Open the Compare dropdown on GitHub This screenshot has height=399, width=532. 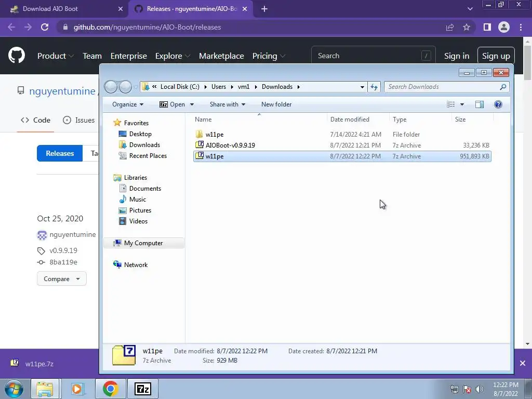coord(61,279)
